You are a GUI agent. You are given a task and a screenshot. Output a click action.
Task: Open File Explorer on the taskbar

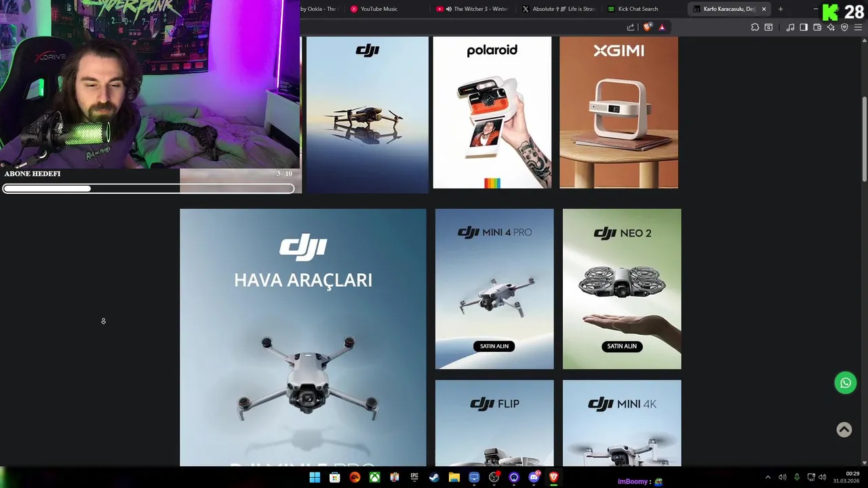[454, 478]
